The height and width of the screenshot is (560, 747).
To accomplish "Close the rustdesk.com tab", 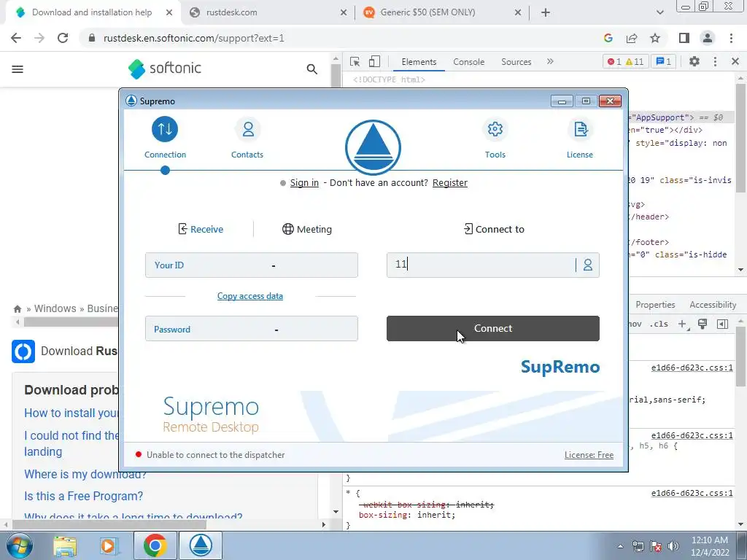I will pos(344,13).
